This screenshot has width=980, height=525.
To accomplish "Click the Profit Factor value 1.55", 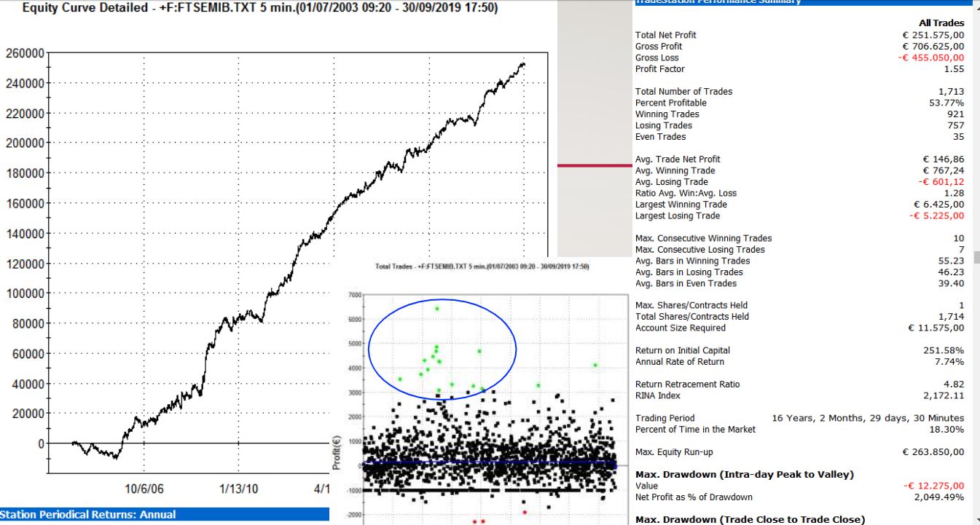I will point(954,69).
